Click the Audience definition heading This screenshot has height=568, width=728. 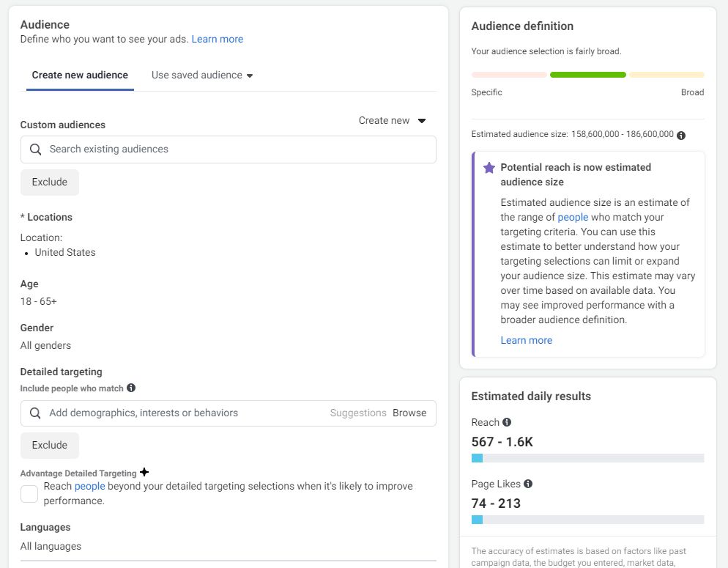(522, 26)
